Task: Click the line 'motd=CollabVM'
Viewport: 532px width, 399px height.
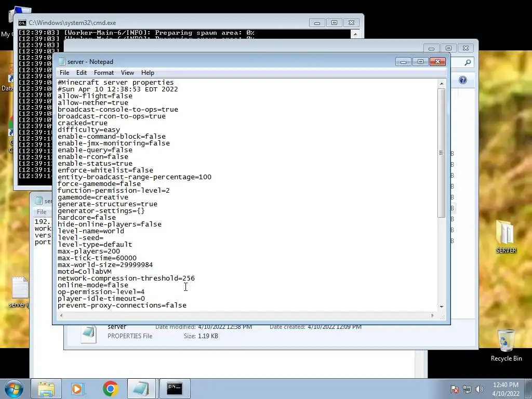Action: [85, 271]
